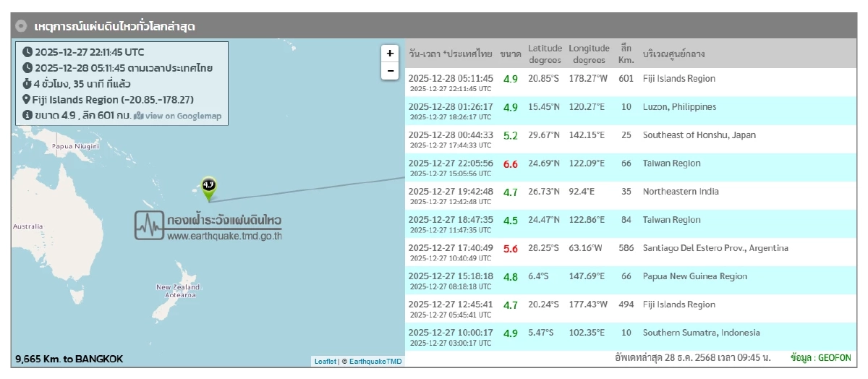Viewport: 868px width, 379px height.
Task: Click the location pin icon in info box
Action: pyautogui.click(x=27, y=100)
